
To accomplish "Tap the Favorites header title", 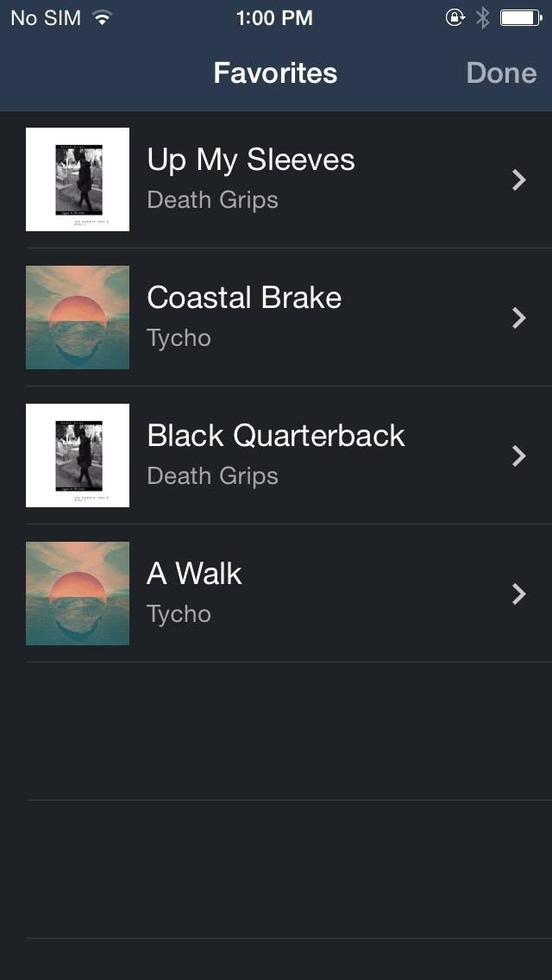I will coord(275,72).
